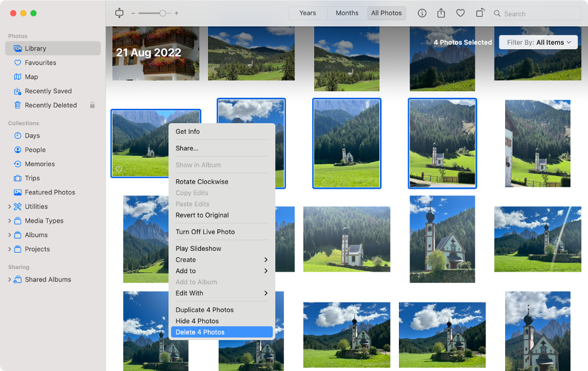588x371 pixels.
Task: Click the Rotate icon in the toolbar
Action: click(x=480, y=13)
